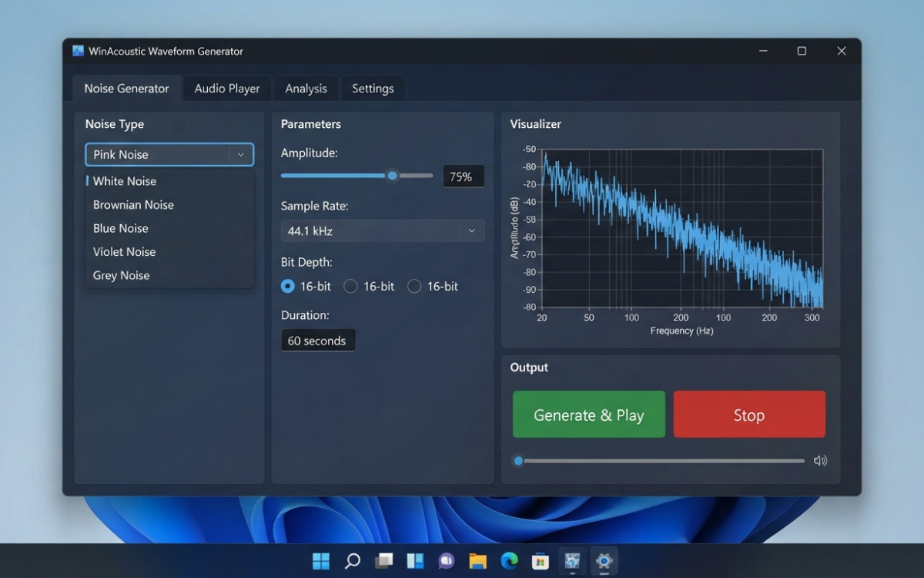Image resolution: width=924 pixels, height=578 pixels.
Task: Click the WinAcoustic Waveform Generator title text
Action: 166,51
